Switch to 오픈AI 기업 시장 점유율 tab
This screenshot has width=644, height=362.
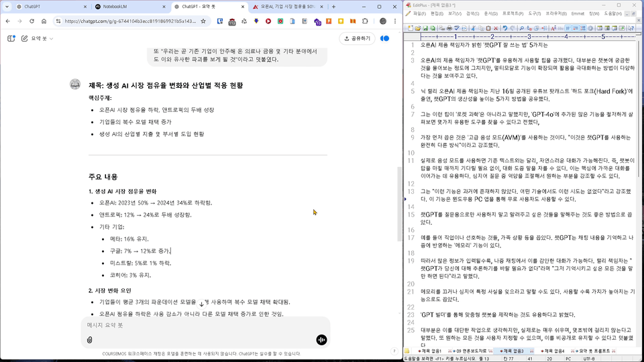[288, 7]
